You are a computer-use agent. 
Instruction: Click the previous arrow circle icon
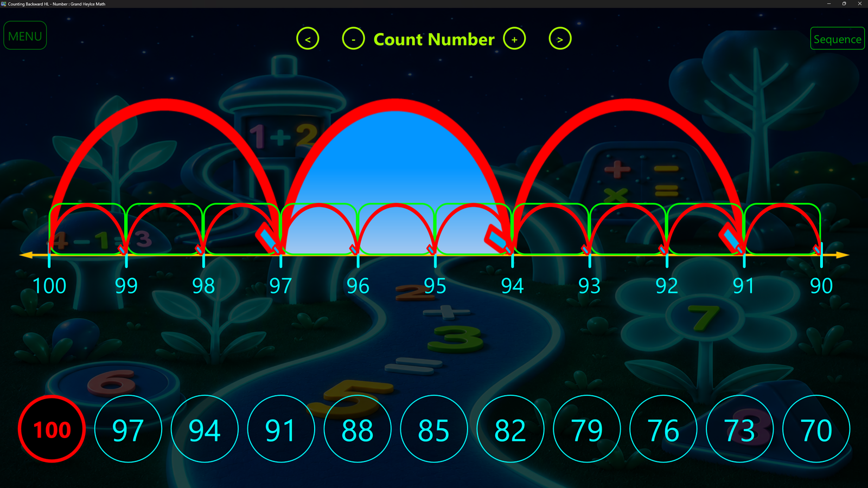click(308, 39)
